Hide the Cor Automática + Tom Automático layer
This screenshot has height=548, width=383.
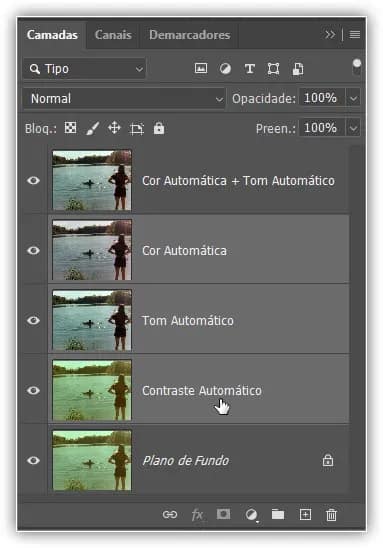(33, 180)
